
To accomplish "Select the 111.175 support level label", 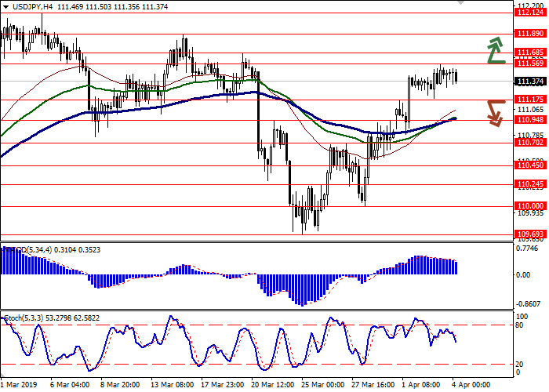I will [530, 100].
